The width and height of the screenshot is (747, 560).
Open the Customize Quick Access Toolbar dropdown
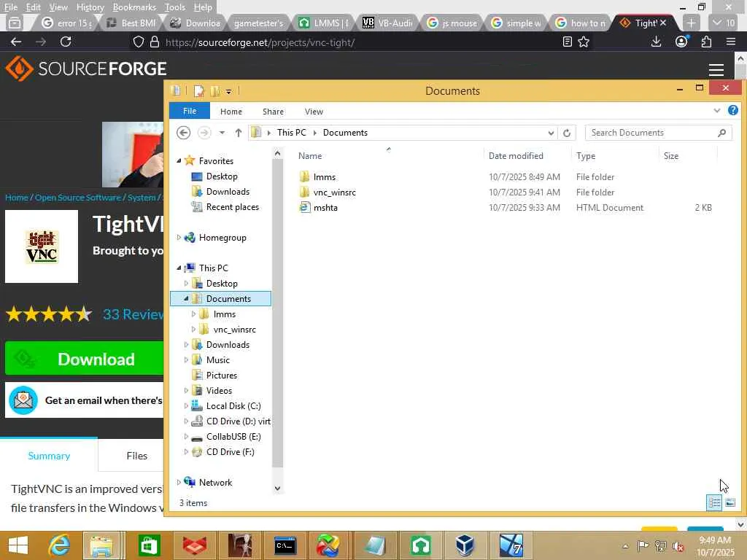coord(228,91)
